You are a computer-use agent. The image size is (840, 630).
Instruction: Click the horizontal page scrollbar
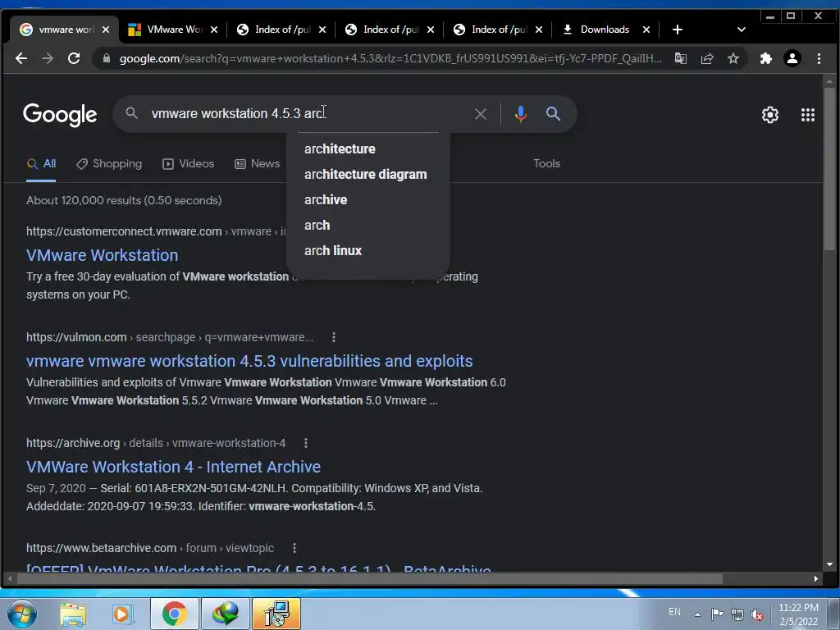click(x=370, y=578)
